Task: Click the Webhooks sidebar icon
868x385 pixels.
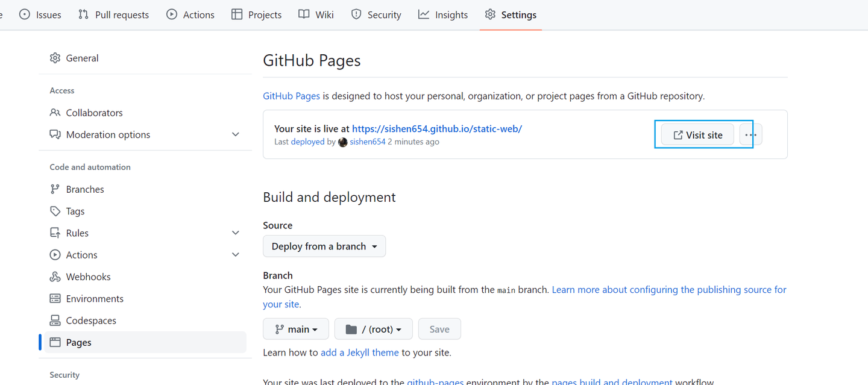Action: [55, 276]
